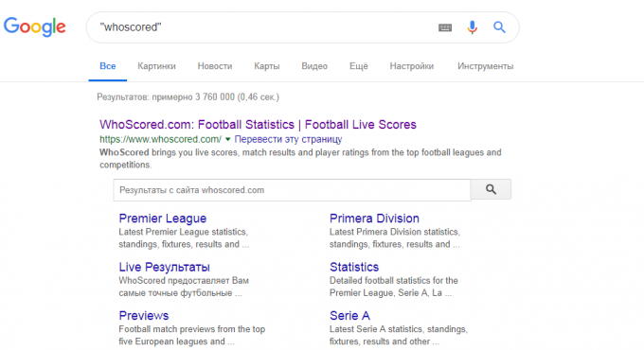
Task: Open the Previews sitelink
Action: tap(144, 316)
